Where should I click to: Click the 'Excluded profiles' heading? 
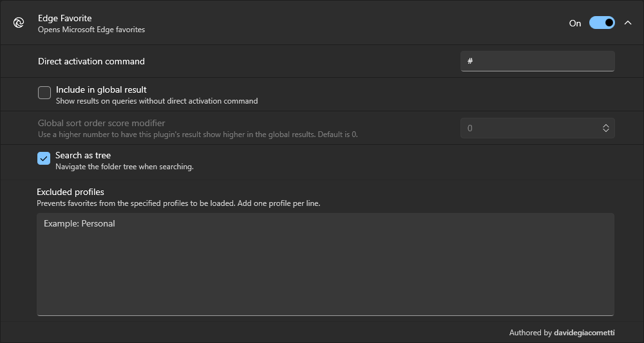[x=70, y=192]
